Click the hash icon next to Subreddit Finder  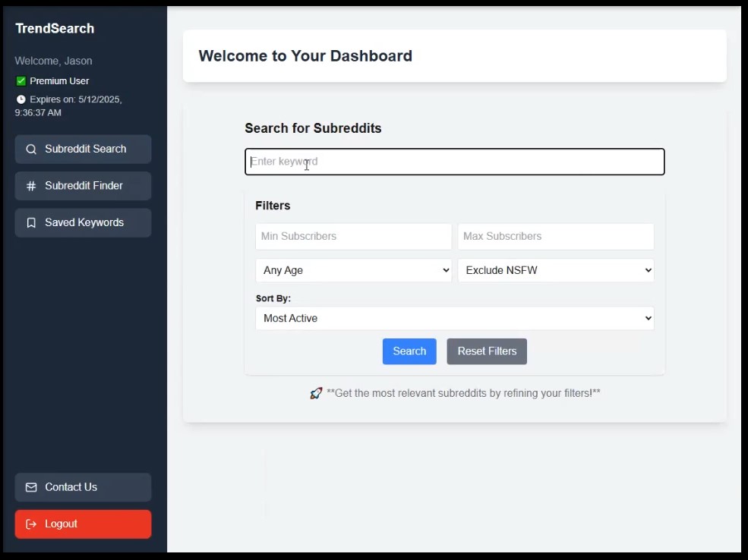(31, 186)
